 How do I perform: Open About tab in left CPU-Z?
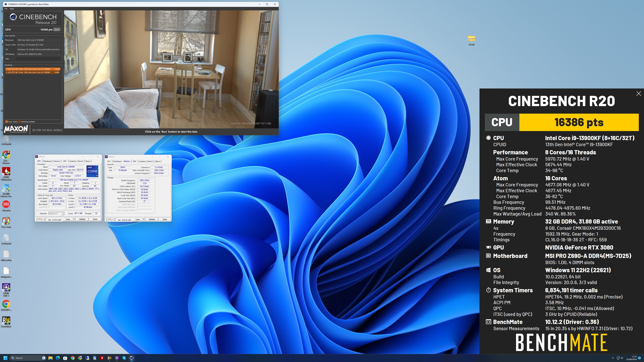(88, 161)
